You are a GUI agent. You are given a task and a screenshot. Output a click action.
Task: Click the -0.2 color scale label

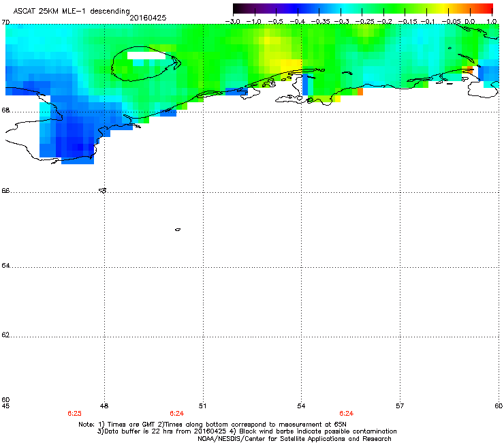click(x=385, y=22)
